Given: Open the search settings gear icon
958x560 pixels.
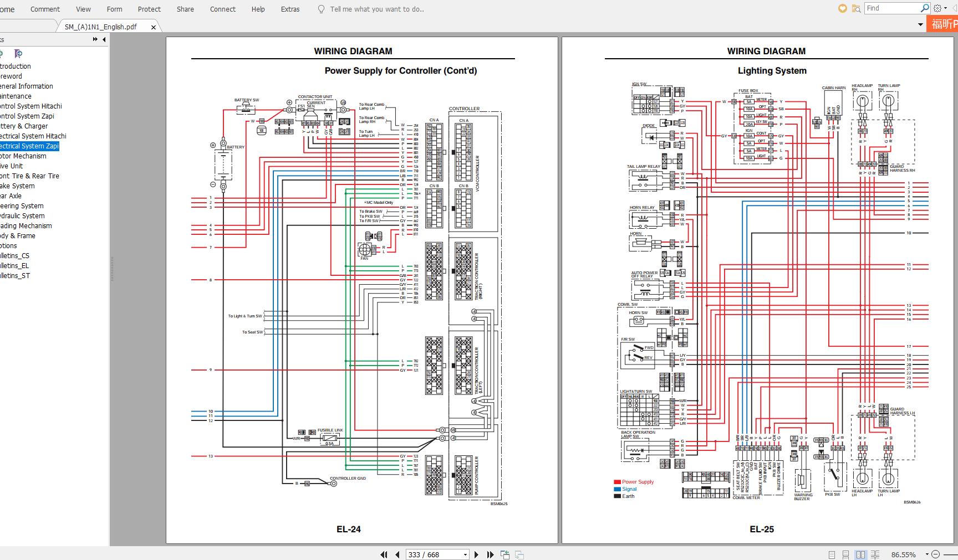Looking at the screenshot, I should [937, 8].
